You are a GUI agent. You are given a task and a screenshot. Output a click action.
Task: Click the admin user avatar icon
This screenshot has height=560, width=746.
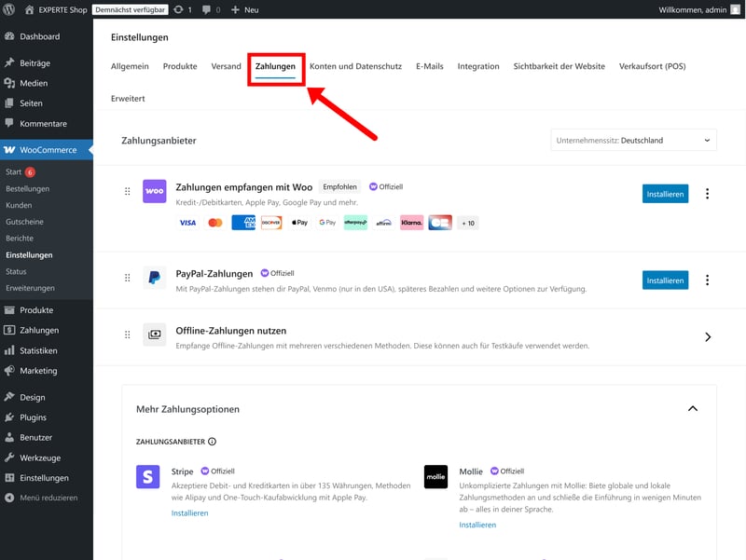pos(733,9)
